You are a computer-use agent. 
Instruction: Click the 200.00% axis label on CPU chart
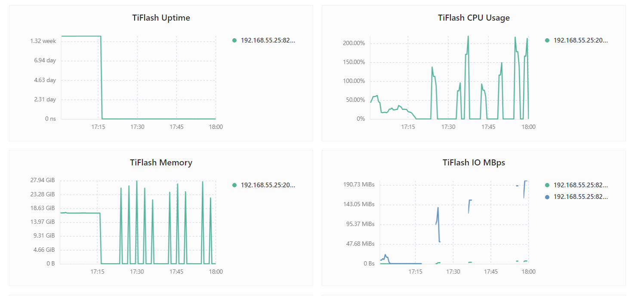click(x=354, y=43)
